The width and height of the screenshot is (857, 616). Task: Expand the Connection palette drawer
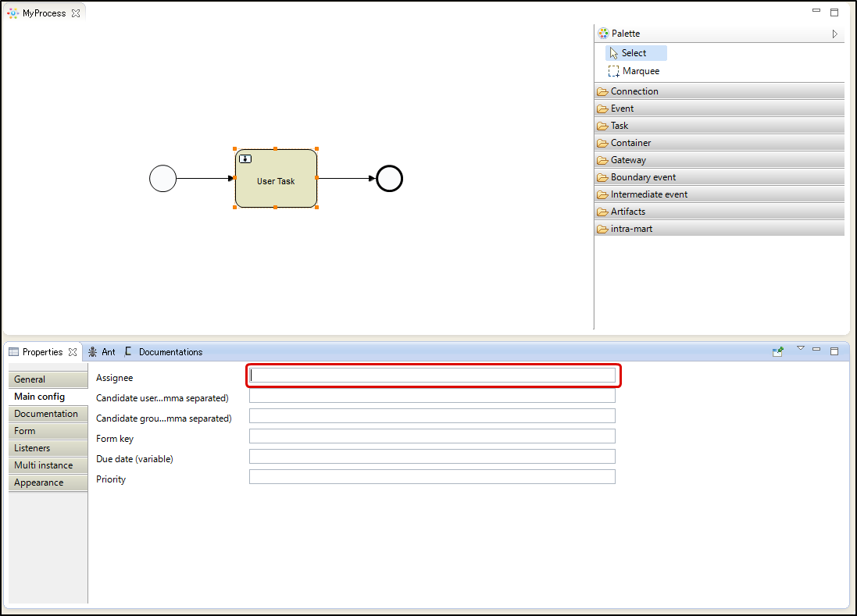click(x=720, y=91)
